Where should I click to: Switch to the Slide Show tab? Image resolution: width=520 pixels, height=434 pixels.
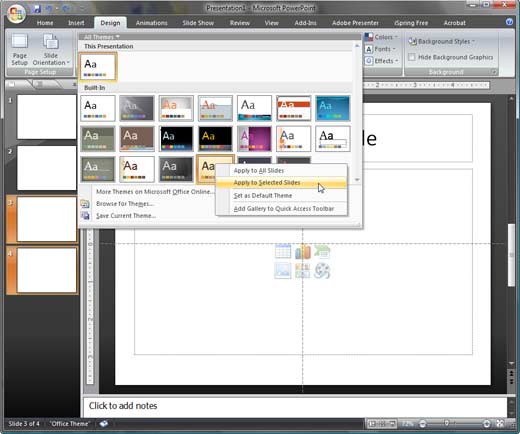pos(198,23)
